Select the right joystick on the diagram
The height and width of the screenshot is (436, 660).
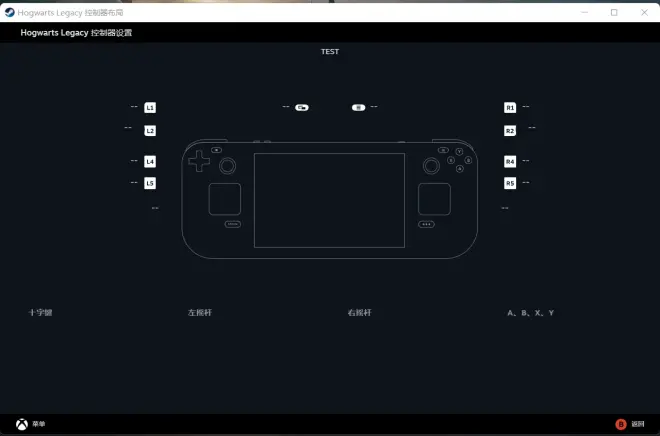pyautogui.click(x=431, y=166)
